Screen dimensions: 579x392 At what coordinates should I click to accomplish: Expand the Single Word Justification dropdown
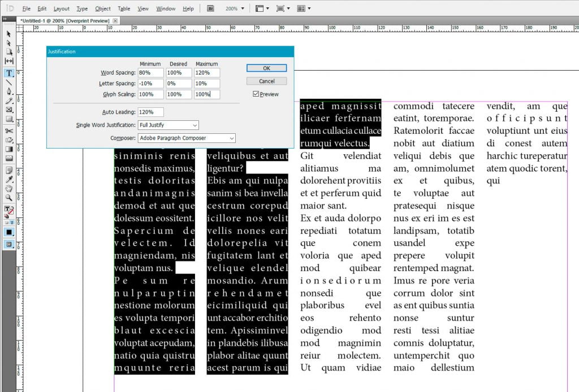[168, 125]
